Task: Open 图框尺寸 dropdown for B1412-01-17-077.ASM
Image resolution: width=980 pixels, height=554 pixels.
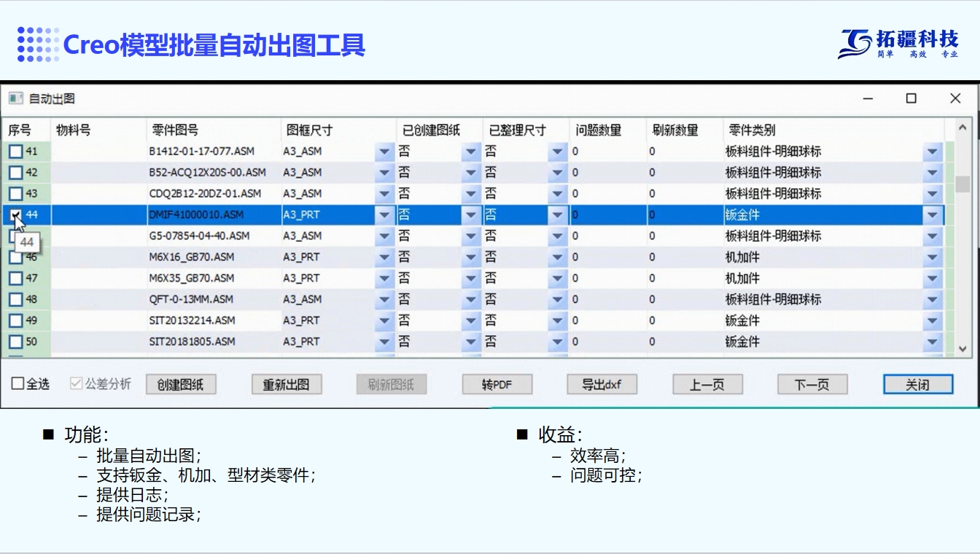Action: point(384,152)
